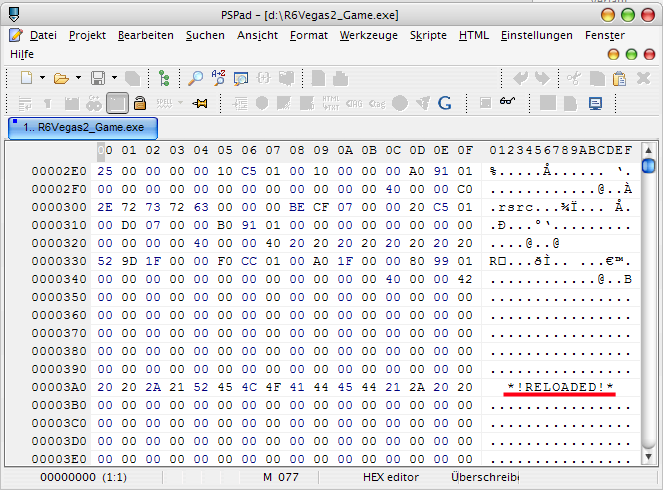Click the New file icon
This screenshot has height=490, width=663.
[26, 77]
